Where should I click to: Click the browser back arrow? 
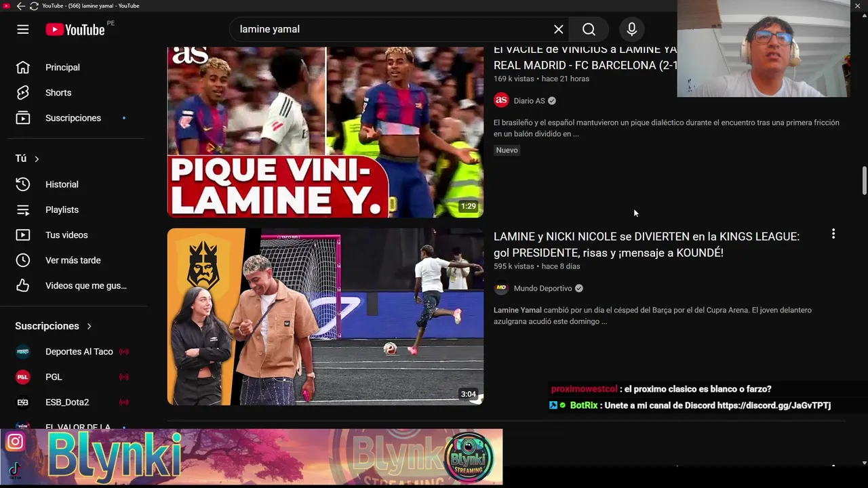point(20,6)
